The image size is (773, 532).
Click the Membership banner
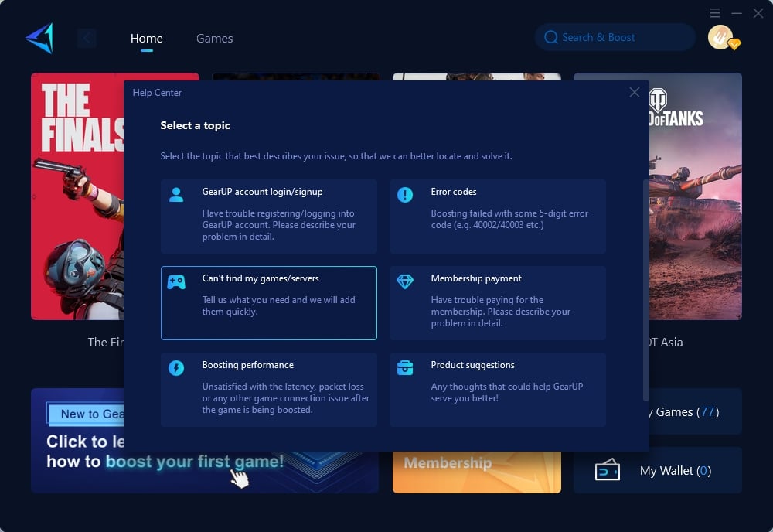(x=477, y=472)
